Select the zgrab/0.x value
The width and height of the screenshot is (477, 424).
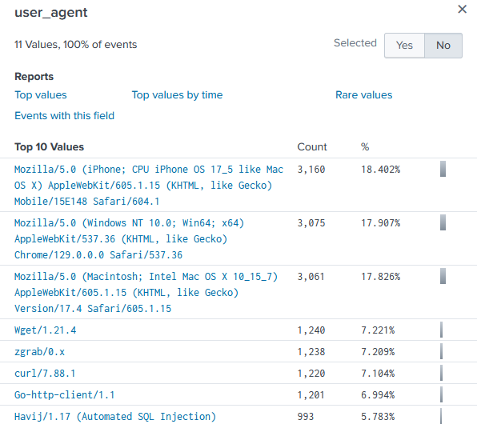(39, 352)
